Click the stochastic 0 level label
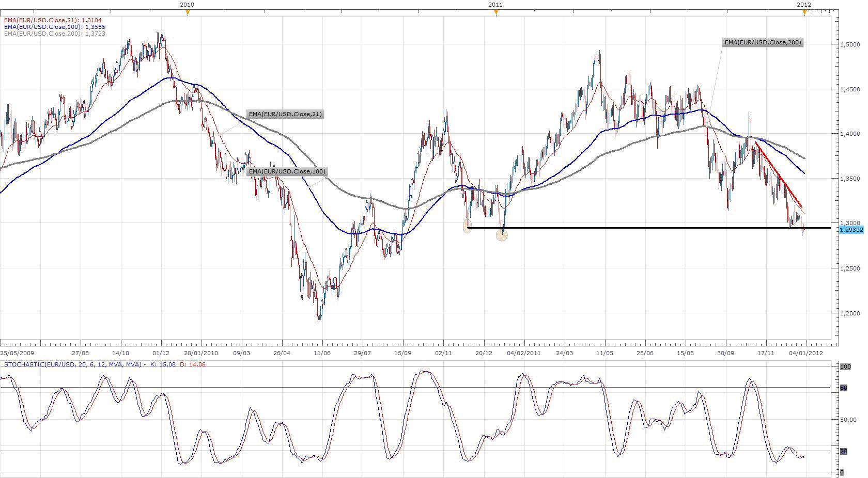The height and width of the screenshot is (478, 868). [842, 472]
